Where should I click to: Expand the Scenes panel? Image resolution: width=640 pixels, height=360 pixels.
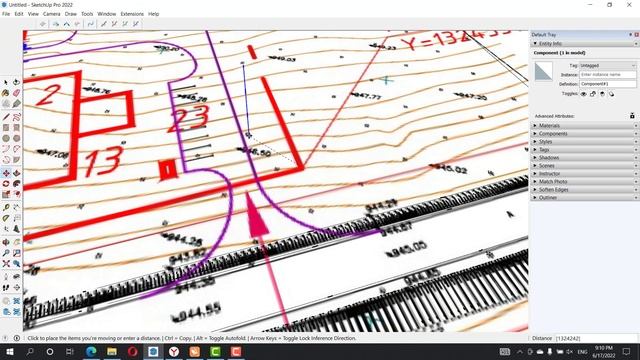click(x=584, y=166)
